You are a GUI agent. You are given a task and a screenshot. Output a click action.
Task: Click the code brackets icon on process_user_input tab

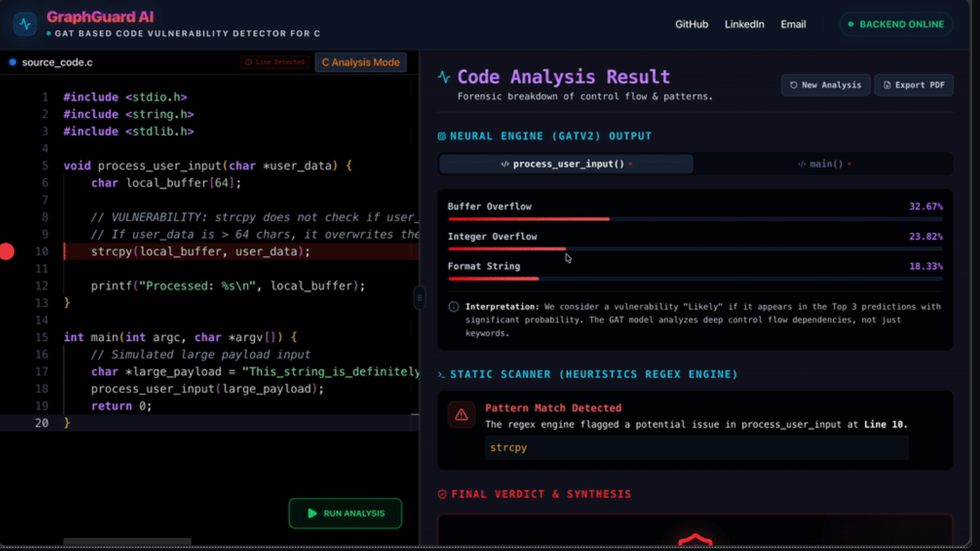tap(505, 164)
